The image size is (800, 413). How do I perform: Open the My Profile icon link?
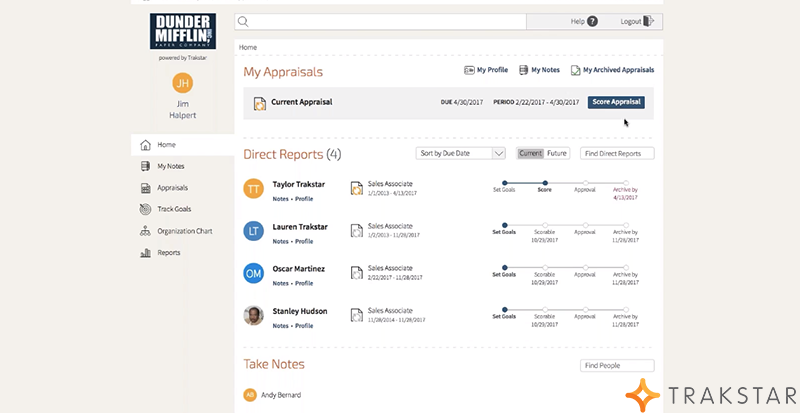[x=469, y=70]
